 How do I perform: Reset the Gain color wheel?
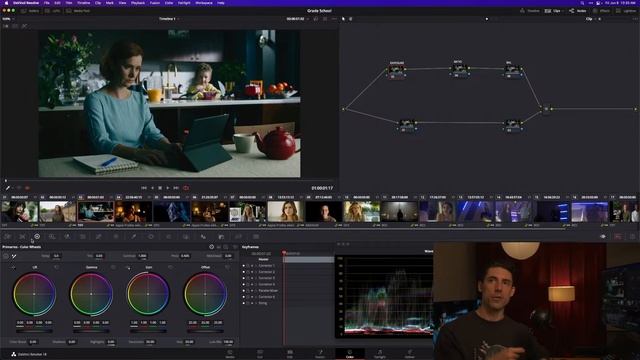170,267
